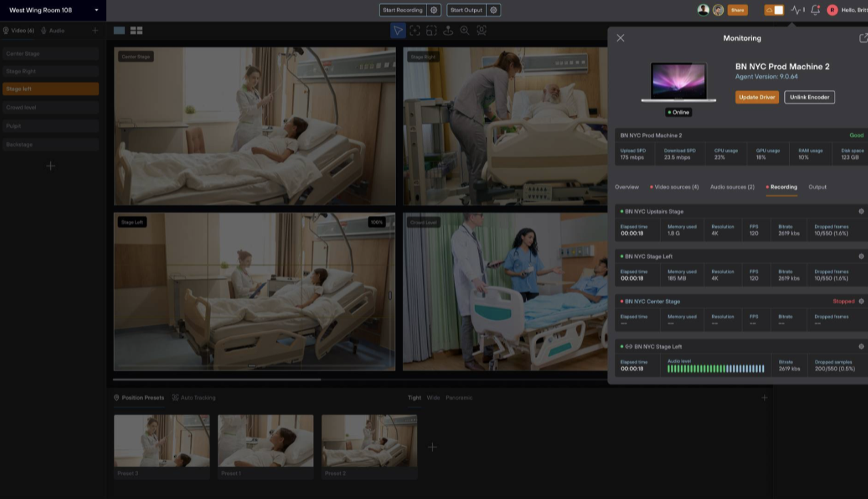
Task: Click the Unlink Encoder button
Action: tap(809, 97)
